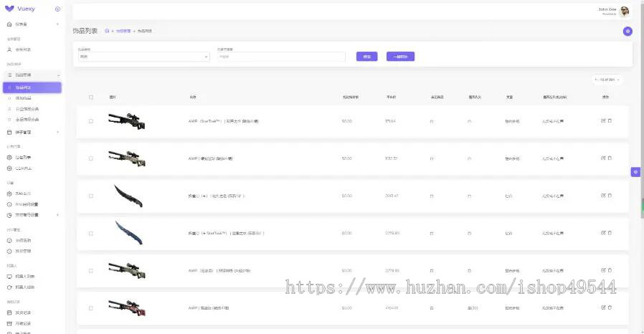644x334 pixels.
Task: Collapse the 饰品管理 sidebar group
Action: click(32, 75)
